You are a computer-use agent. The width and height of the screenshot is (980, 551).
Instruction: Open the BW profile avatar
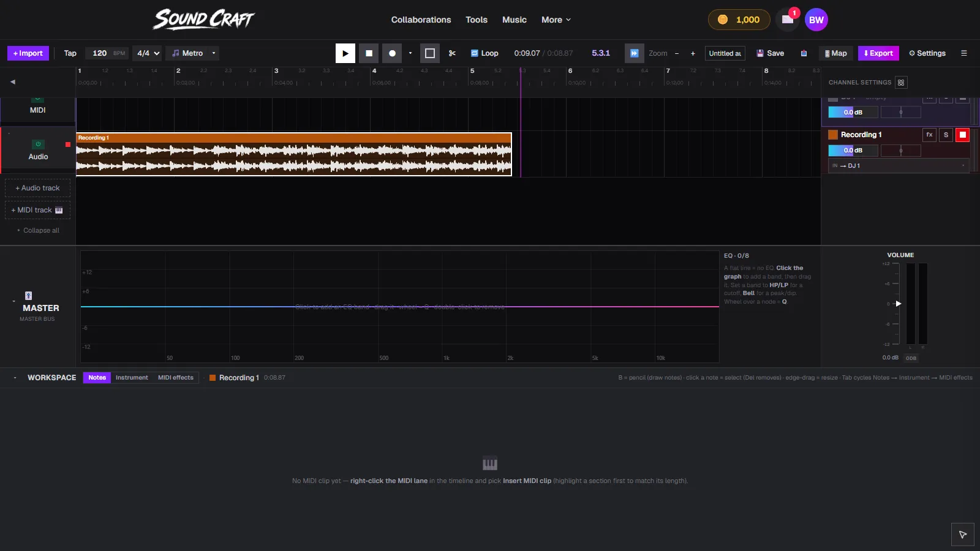pos(816,20)
